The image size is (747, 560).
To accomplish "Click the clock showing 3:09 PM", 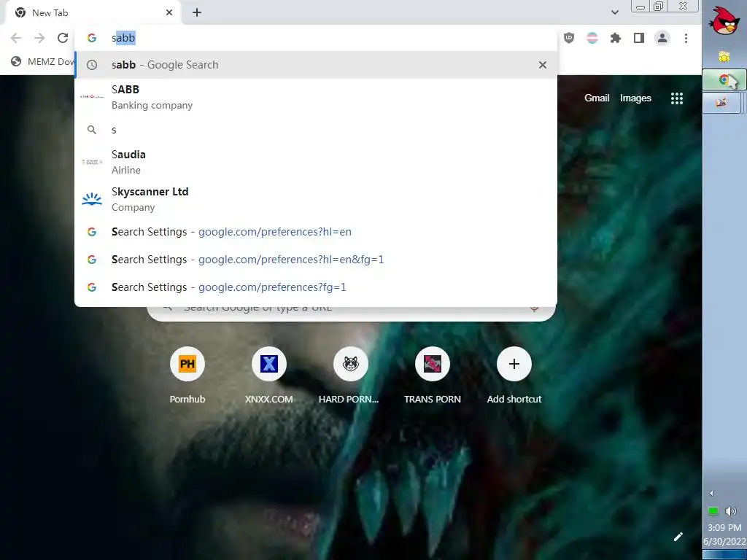I will point(724,528).
